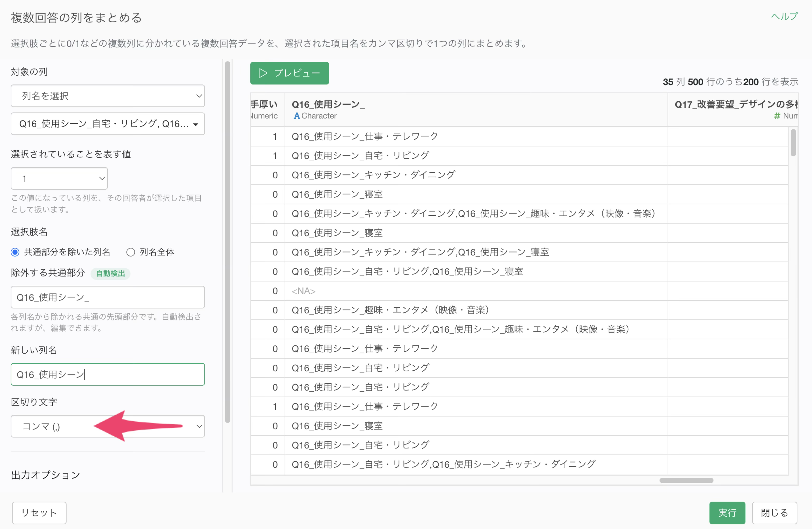Click the 閉じる button
Image resolution: width=812 pixels, height=529 pixels.
pos(774,513)
